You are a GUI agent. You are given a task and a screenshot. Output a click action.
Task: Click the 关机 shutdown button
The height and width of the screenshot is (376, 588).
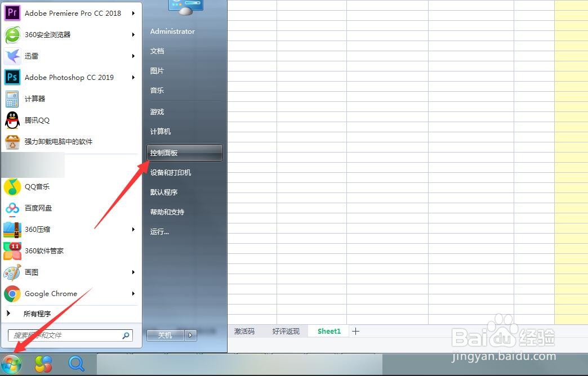coord(166,335)
